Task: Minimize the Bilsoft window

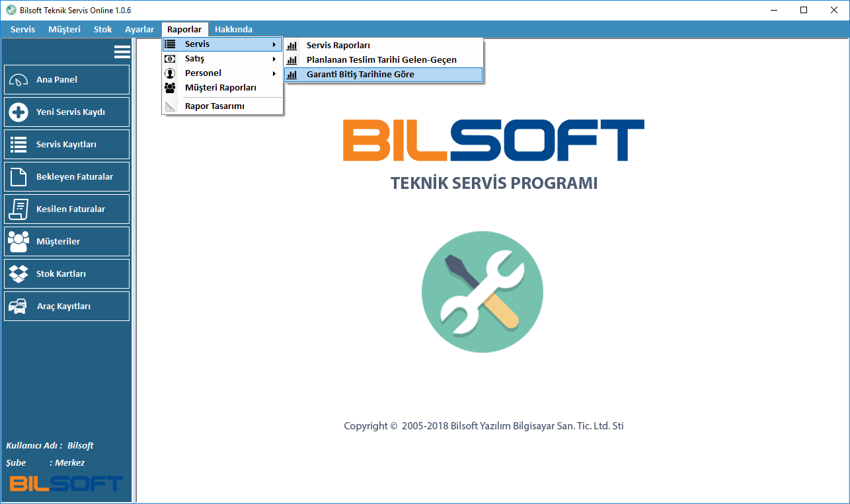Action: (x=773, y=10)
